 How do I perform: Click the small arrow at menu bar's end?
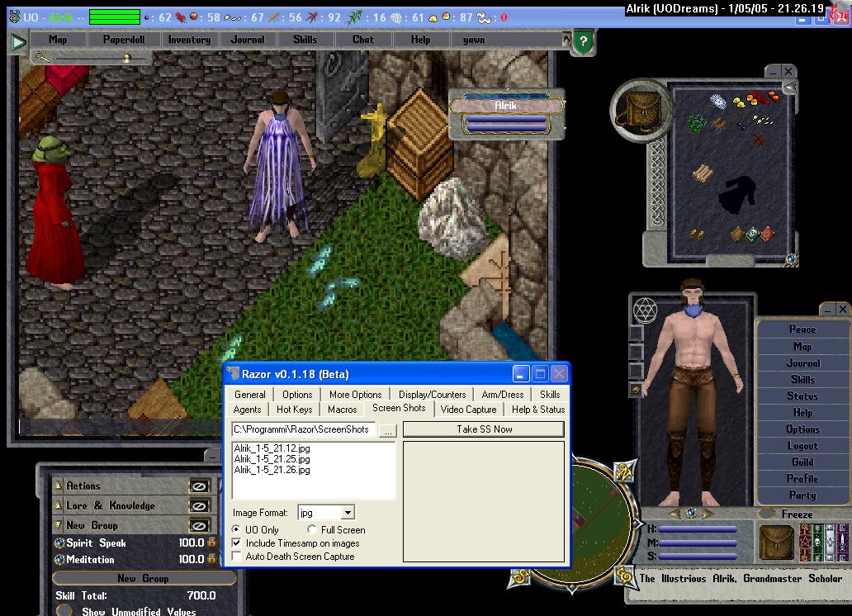tap(566, 39)
